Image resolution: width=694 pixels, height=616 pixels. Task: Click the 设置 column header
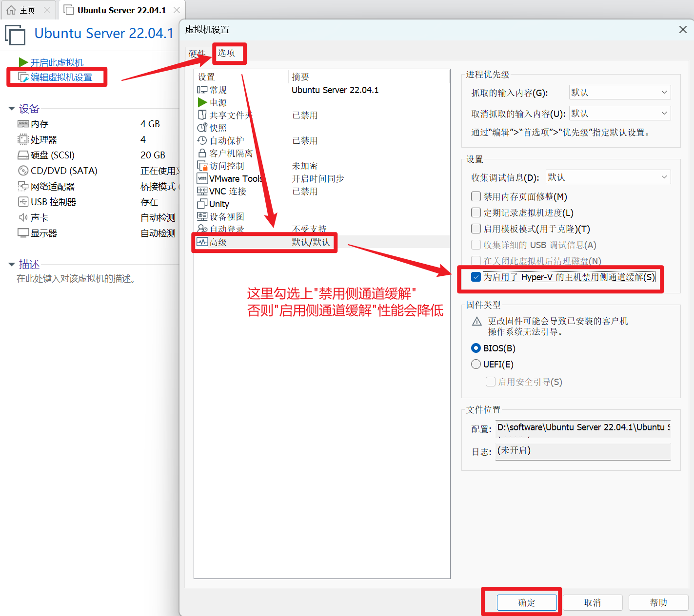point(206,77)
